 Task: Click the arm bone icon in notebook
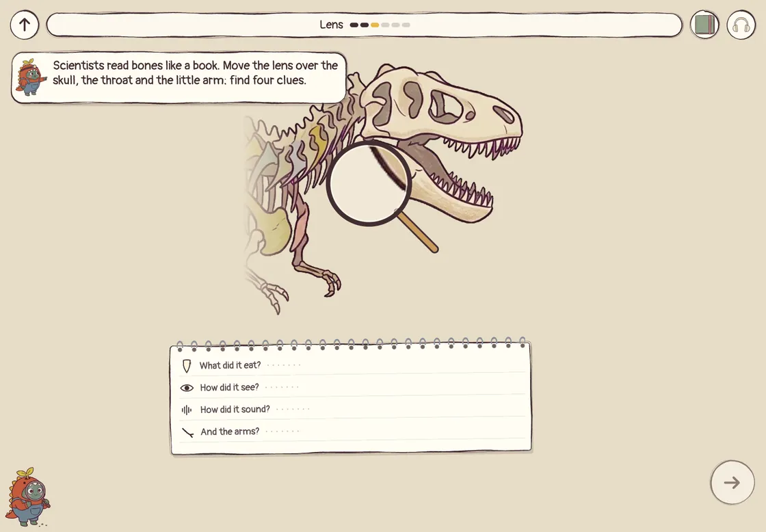tap(187, 432)
